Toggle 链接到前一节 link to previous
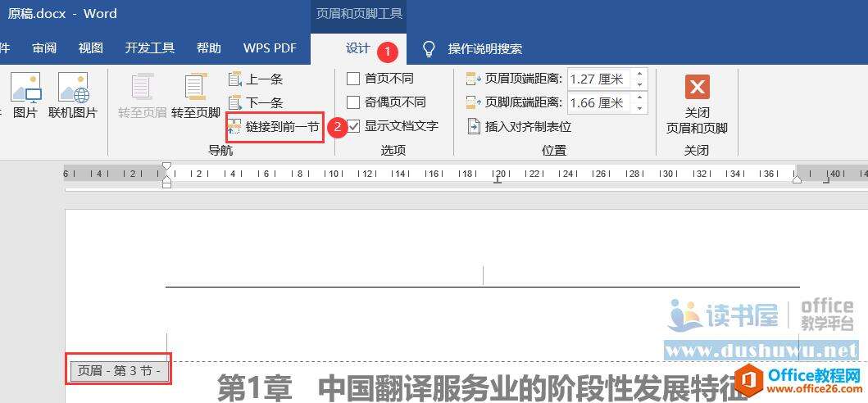Viewport: 868px width, 403px height. [275, 127]
